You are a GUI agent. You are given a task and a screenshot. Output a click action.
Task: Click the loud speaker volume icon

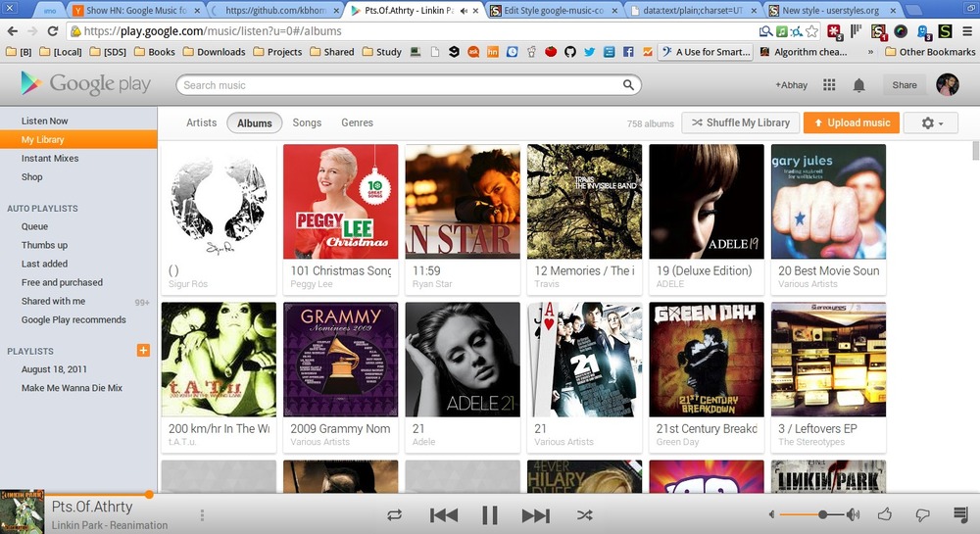[854, 514]
